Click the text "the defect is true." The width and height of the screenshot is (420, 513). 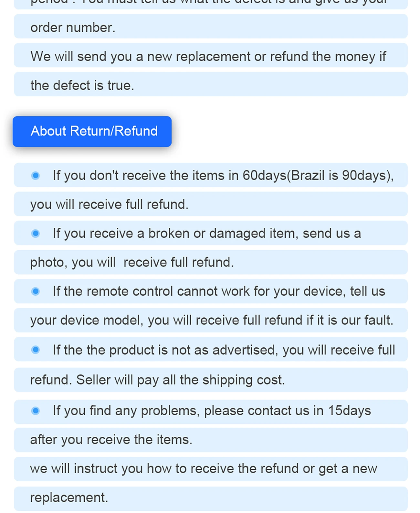tap(82, 85)
